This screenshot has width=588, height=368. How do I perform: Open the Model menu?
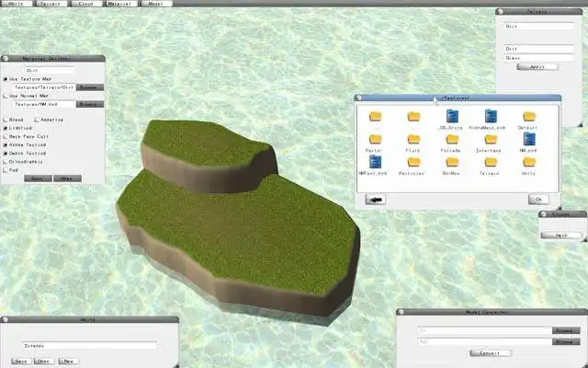tap(157, 4)
